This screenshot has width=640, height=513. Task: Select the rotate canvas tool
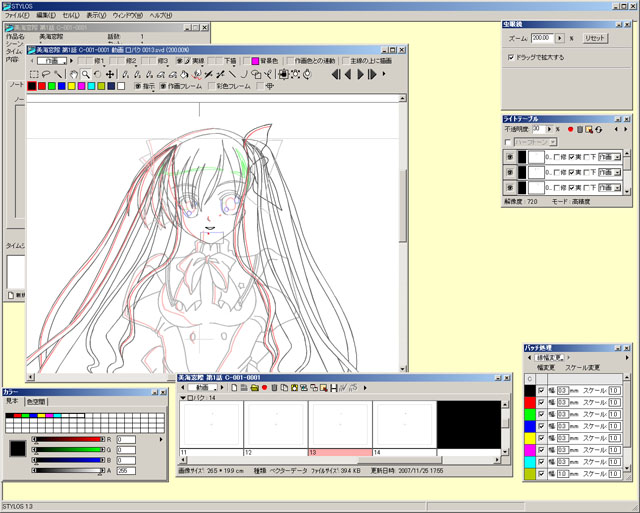click(97, 74)
